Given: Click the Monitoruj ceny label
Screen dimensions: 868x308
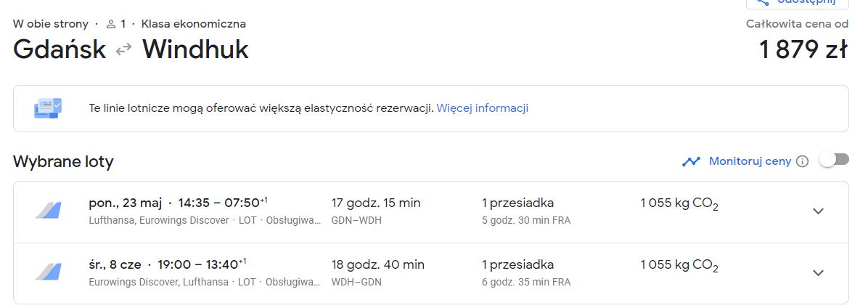Looking at the screenshot, I should pos(750,161).
